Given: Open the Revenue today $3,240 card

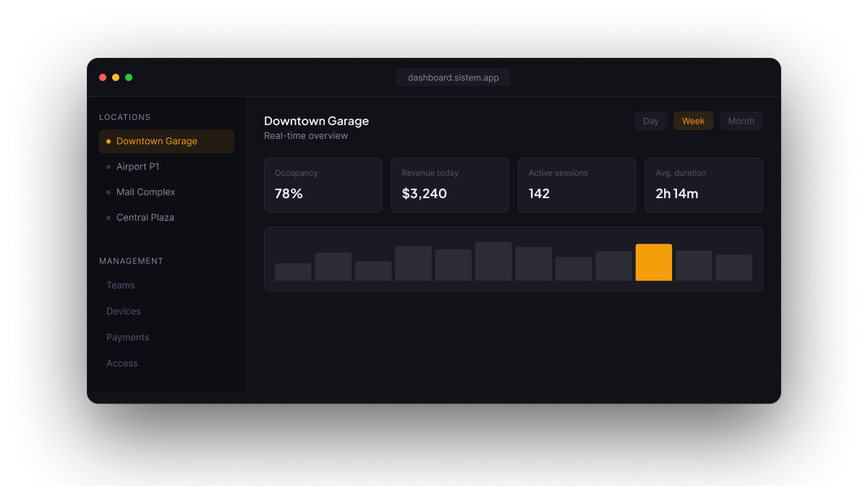Looking at the screenshot, I should pyautogui.click(x=450, y=185).
